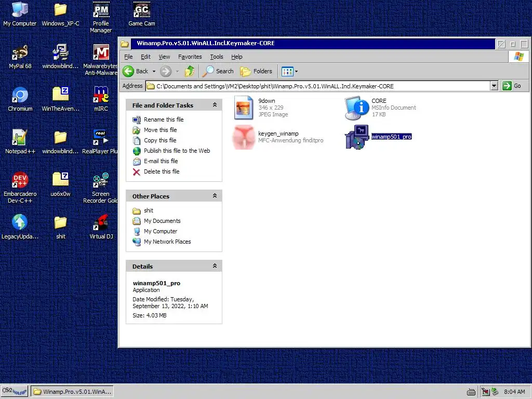Click the Winamp.Pro taskbar window button
Viewport: 532px width, 399px height.
(72, 392)
